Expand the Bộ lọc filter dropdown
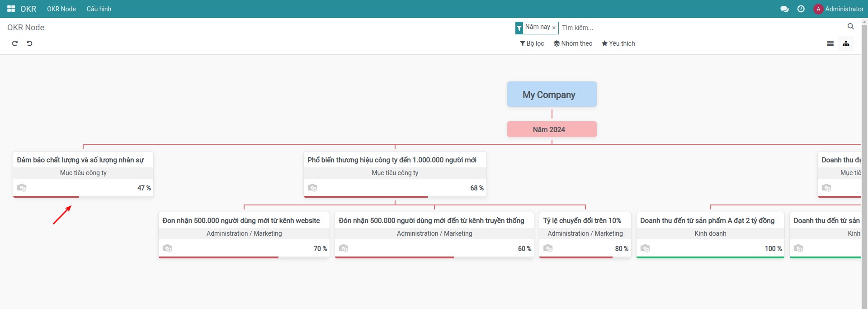The width and height of the screenshot is (868, 309). 532,43
